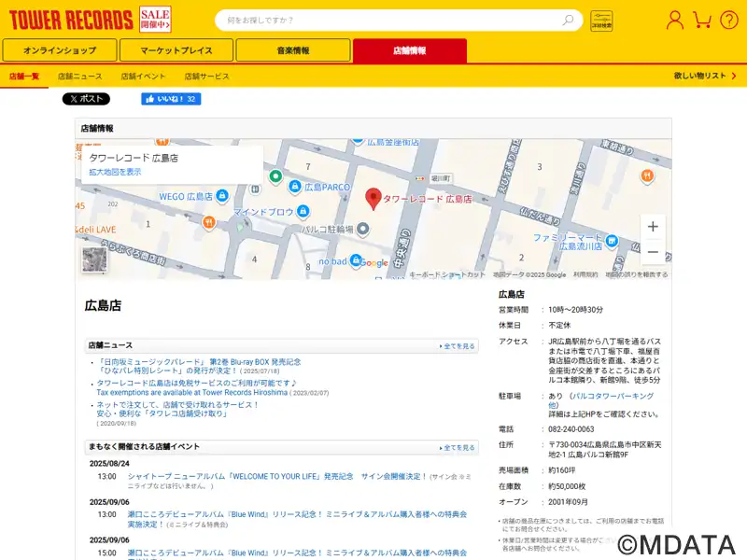747x560 pixels.
Task: Open the 15:00 瀬口こころ Blue Wind event
Action: [297, 553]
